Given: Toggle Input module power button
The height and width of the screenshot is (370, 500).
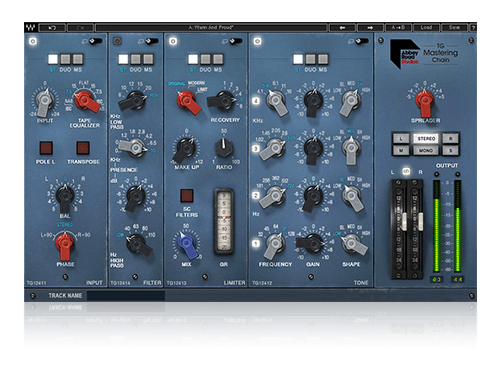Looking at the screenshot, I should [33, 41].
